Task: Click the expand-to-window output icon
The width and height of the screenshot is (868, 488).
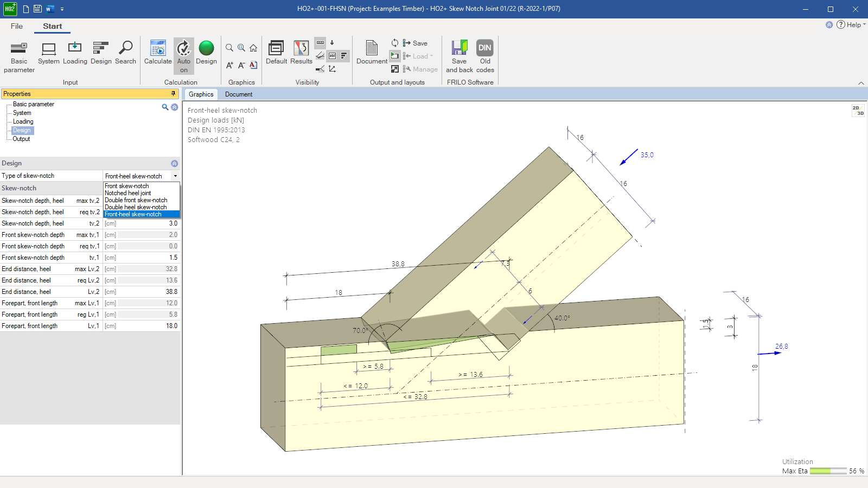Action: (x=395, y=69)
